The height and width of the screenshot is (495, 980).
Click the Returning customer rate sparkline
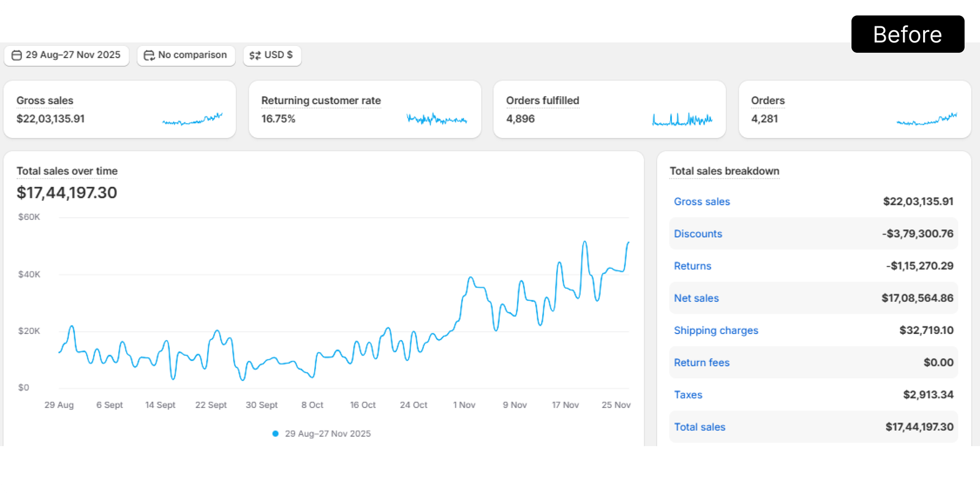click(437, 119)
